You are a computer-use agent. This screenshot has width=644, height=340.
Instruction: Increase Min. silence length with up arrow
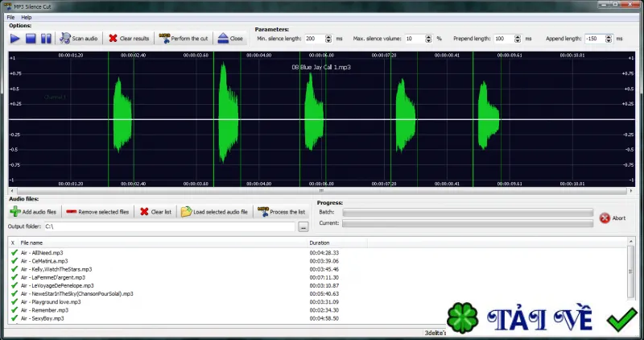328,36
